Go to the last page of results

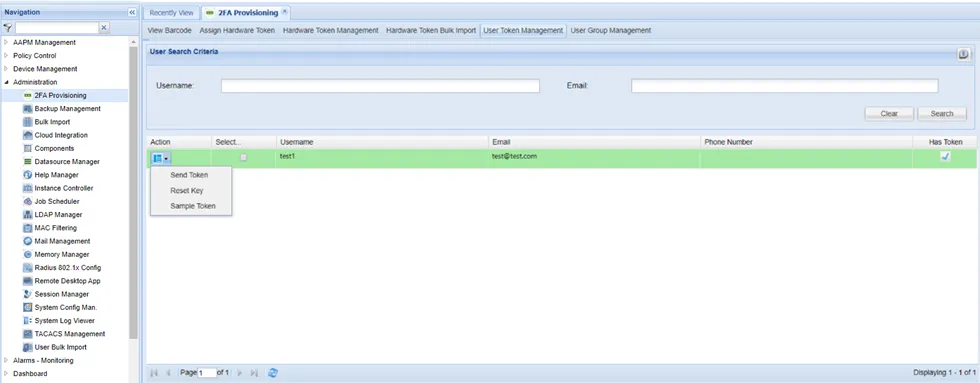coord(254,372)
